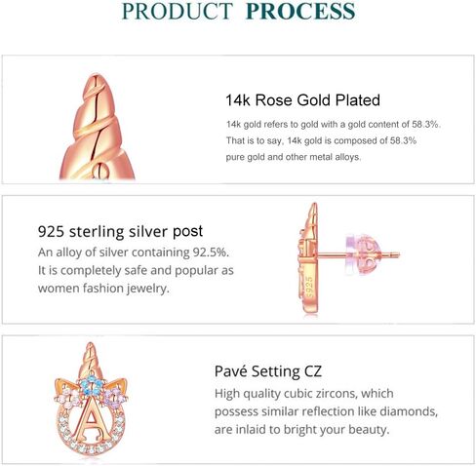The width and height of the screenshot is (476, 466).
Task: Click the 925 sterling silver post title
Action: (120, 232)
